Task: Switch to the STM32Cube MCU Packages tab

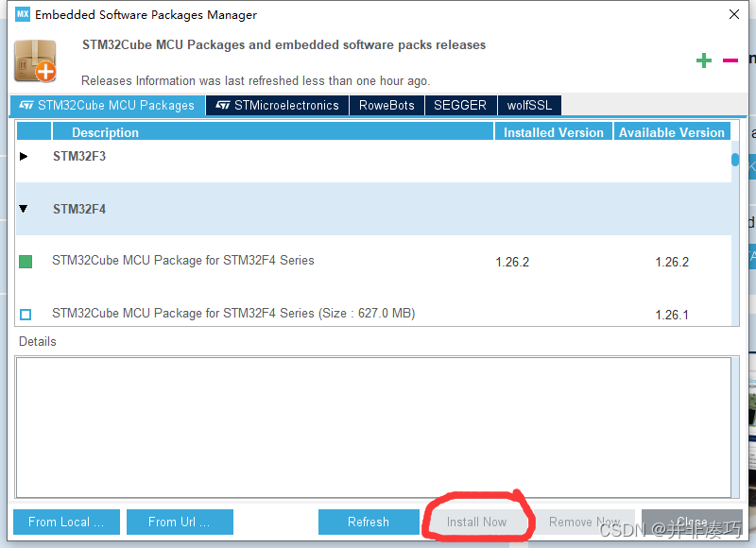Action: tap(108, 105)
